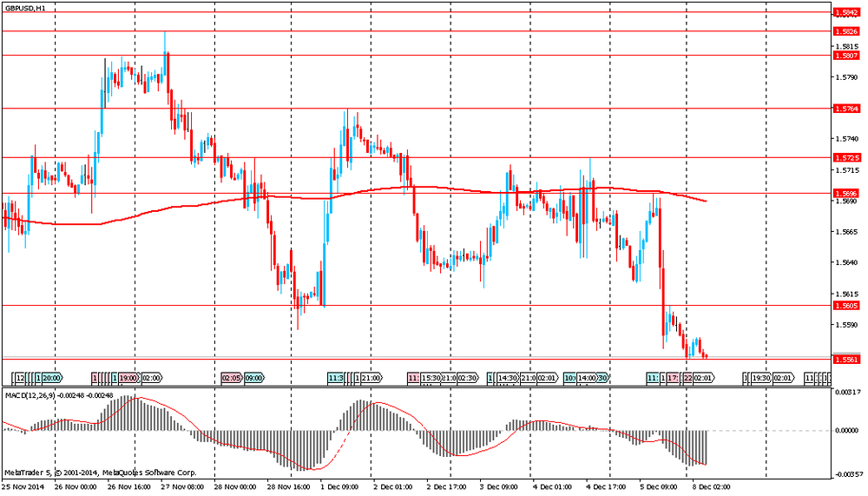This screenshot has width=868, height=496.
Task: Click the cyan 20:00 event marker
Action: click(52, 379)
